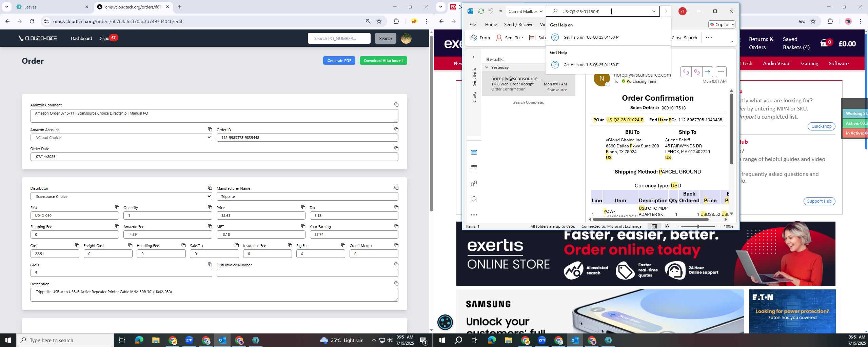Open File Explorer from left taskbar
868x347 pixels.
click(x=156, y=340)
